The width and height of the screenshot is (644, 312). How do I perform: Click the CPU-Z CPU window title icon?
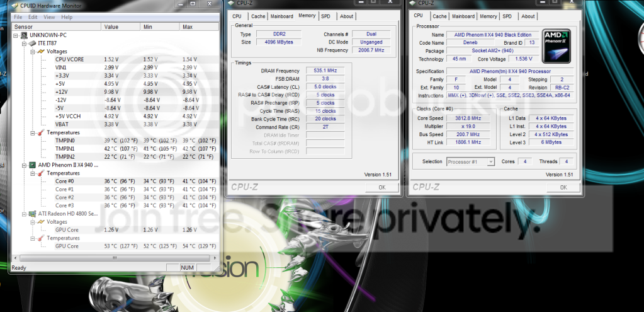pyautogui.click(x=413, y=3)
